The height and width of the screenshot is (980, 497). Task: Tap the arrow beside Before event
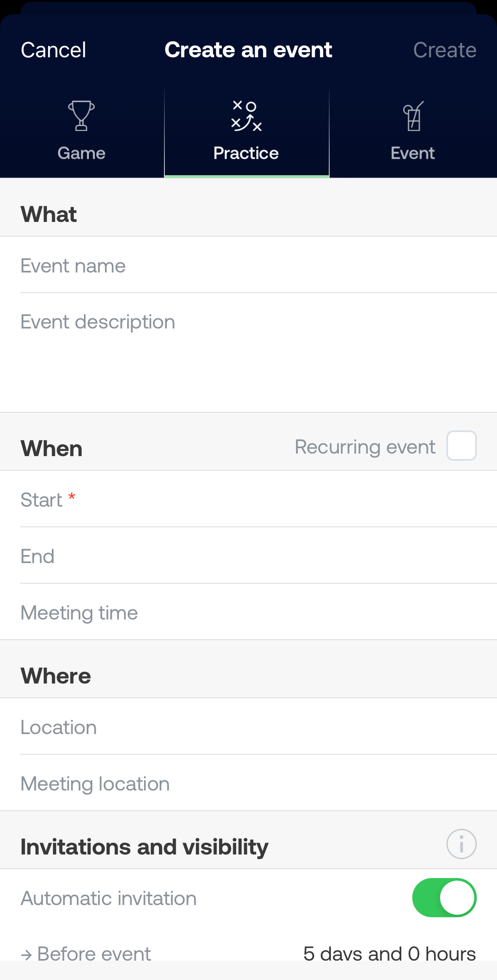tap(27, 955)
